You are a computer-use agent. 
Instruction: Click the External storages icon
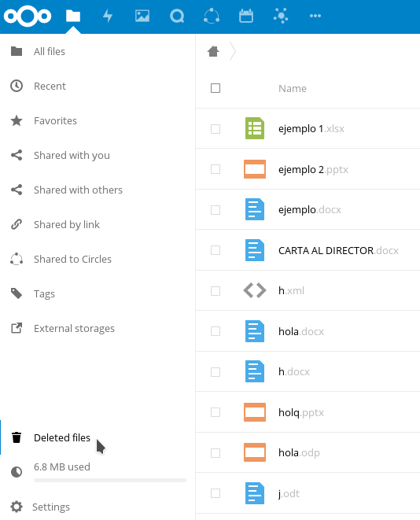click(17, 328)
